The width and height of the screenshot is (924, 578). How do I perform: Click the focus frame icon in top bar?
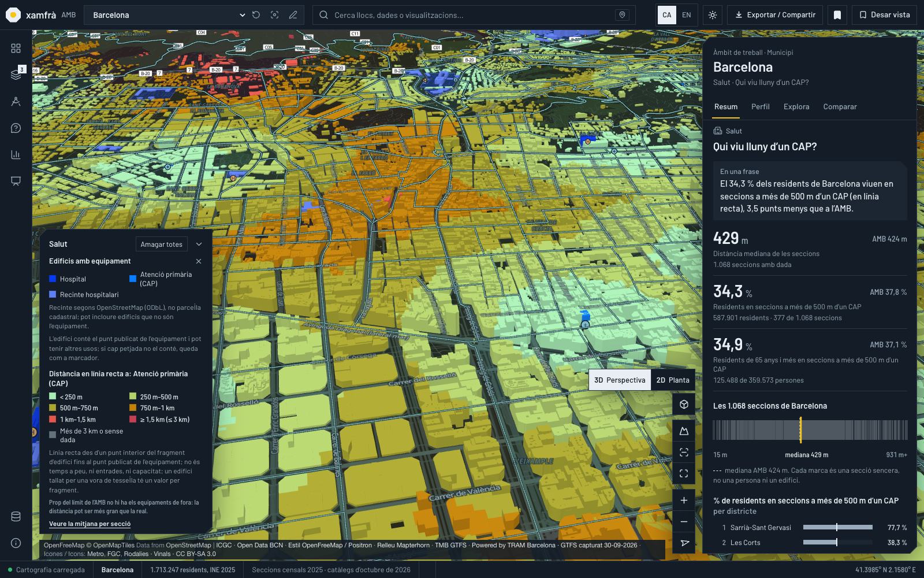click(x=274, y=15)
